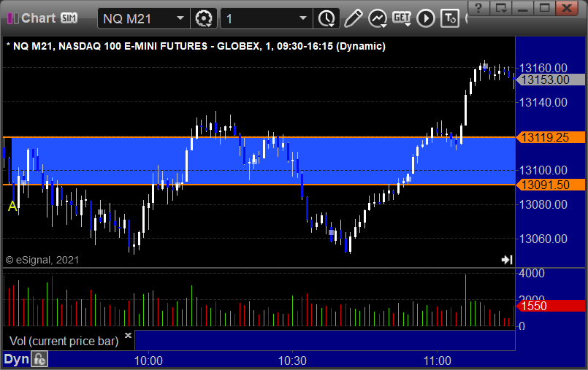The image size is (588, 370).
Task: Click the Vol (current price bar) label
Action: (64, 341)
